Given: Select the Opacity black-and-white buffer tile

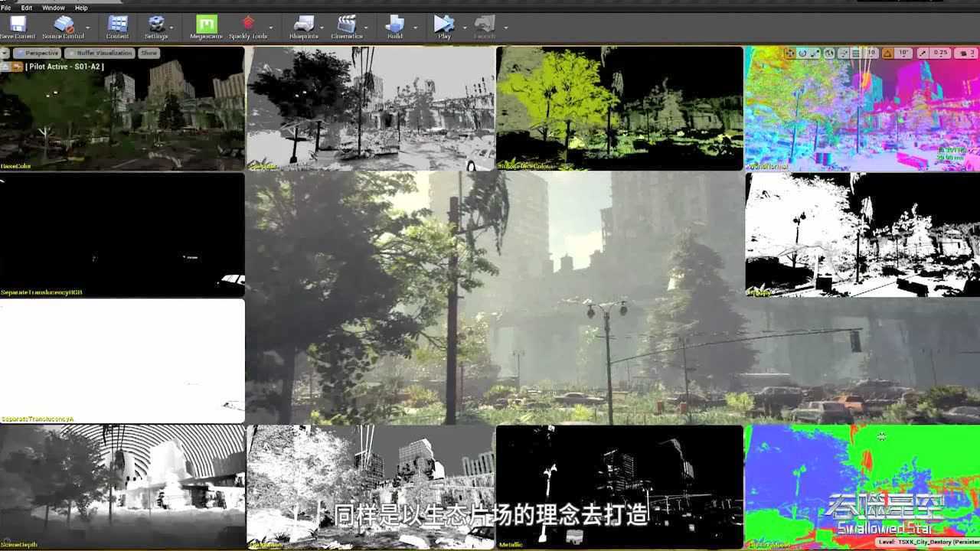Looking at the screenshot, I should (x=863, y=235).
